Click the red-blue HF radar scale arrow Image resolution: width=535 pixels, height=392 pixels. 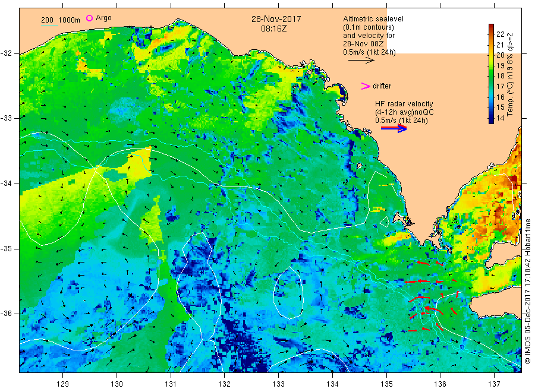pos(394,128)
